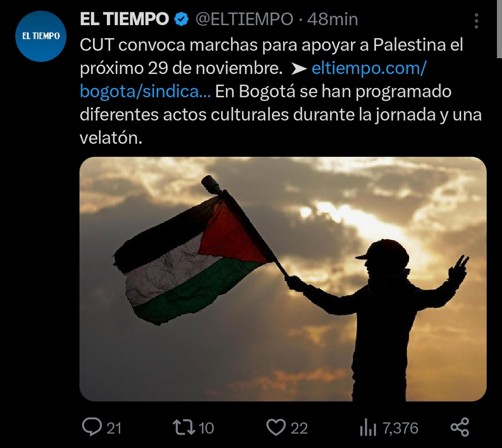Image resolution: width=502 pixels, height=448 pixels.
Task: Tap the retweet arrows icon
Action: (x=184, y=427)
